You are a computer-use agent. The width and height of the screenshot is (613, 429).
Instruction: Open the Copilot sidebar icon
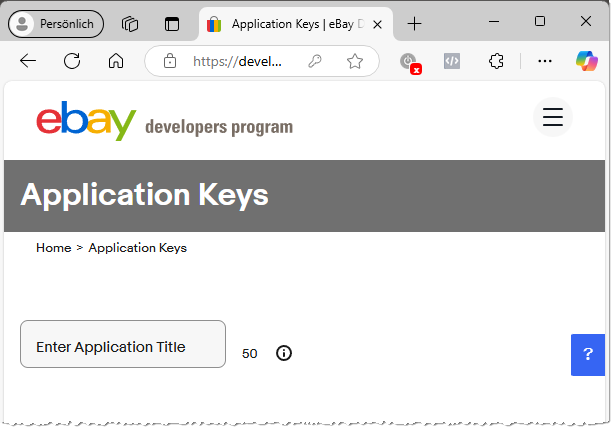586,61
